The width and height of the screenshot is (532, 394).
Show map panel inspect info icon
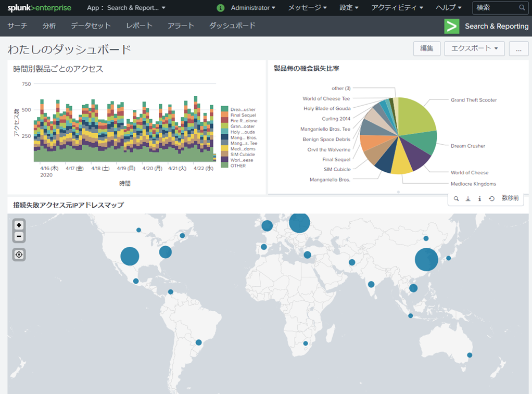pos(479,199)
